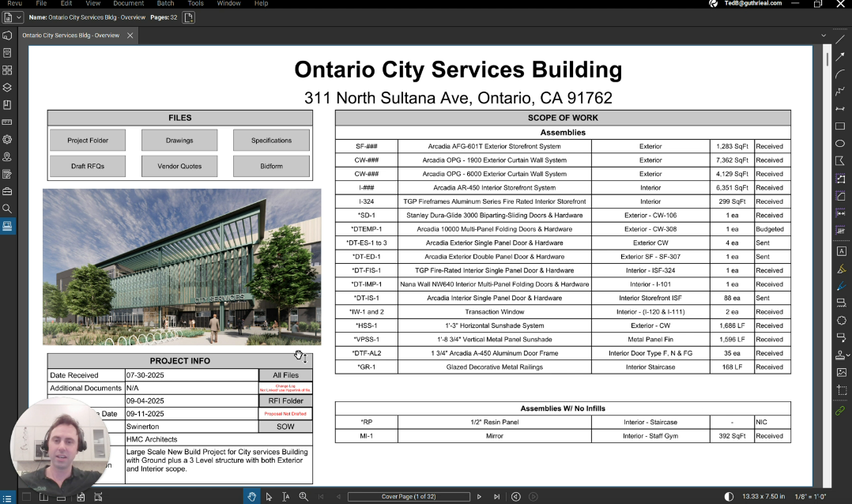Click the Draft RFQs button
Image resolution: width=852 pixels, height=504 pixels.
(88, 166)
